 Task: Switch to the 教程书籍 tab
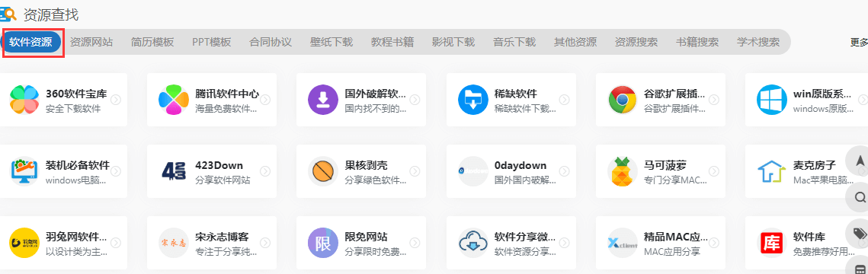click(392, 42)
